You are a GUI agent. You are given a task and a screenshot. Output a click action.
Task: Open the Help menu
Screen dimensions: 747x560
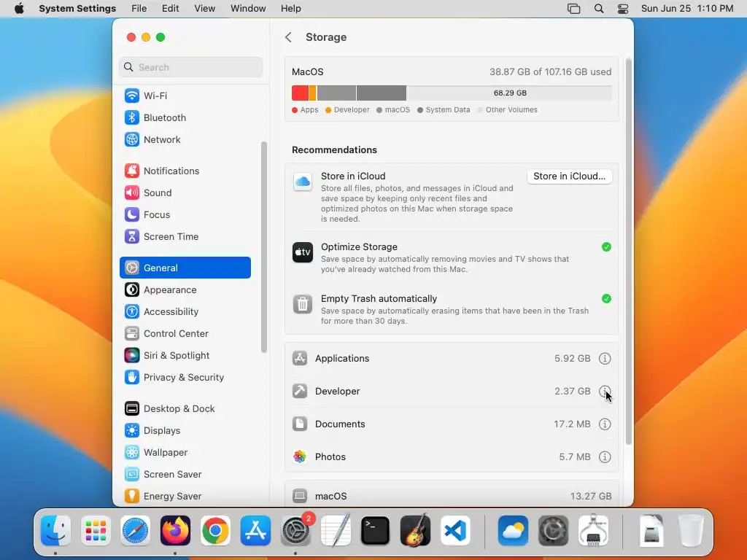coord(290,9)
